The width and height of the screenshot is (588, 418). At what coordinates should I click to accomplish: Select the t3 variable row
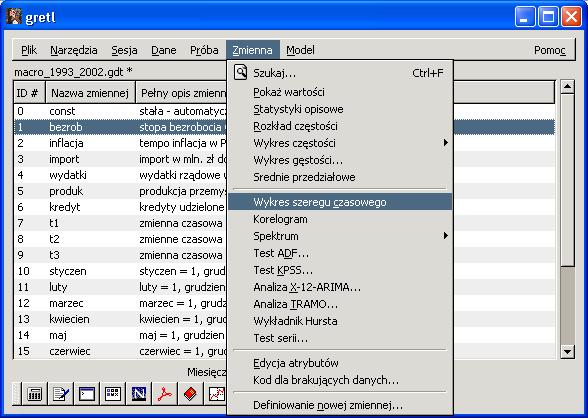tap(120, 255)
